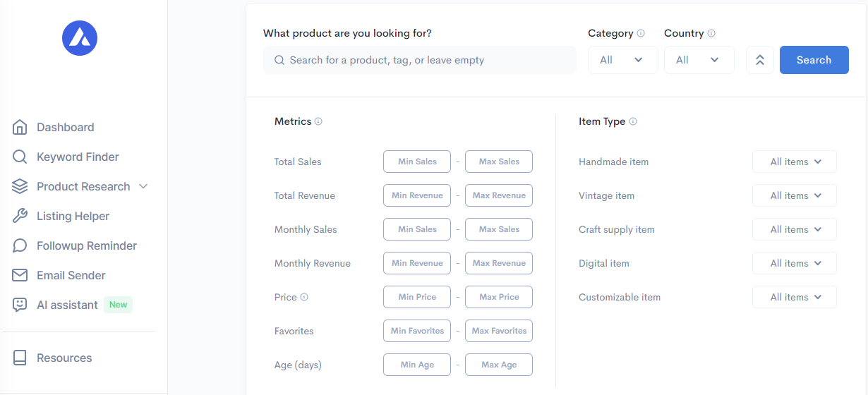Click the Min Sales field for Total Sales
Image resolution: width=868 pixels, height=395 pixels.
(417, 162)
